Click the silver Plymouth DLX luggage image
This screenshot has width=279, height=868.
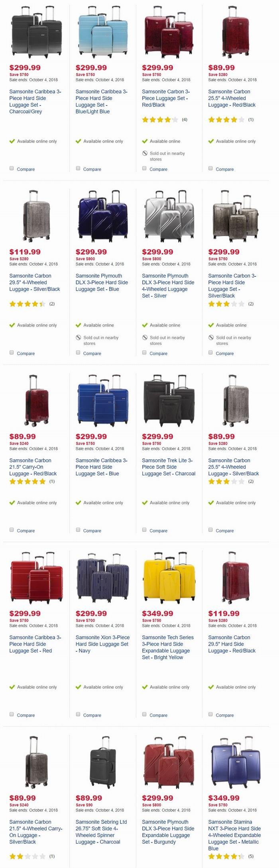click(x=169, y=216)
